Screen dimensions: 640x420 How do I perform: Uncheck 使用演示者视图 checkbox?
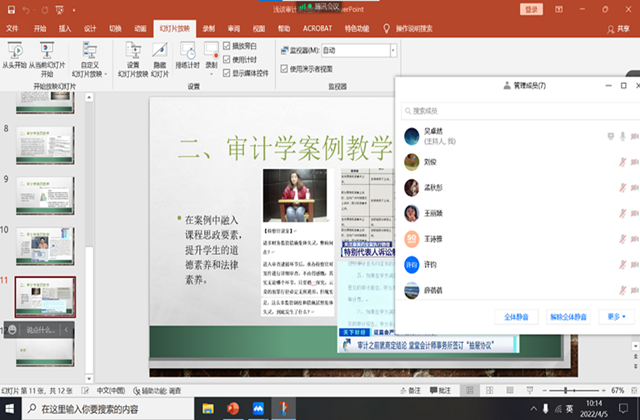point(284,69)
